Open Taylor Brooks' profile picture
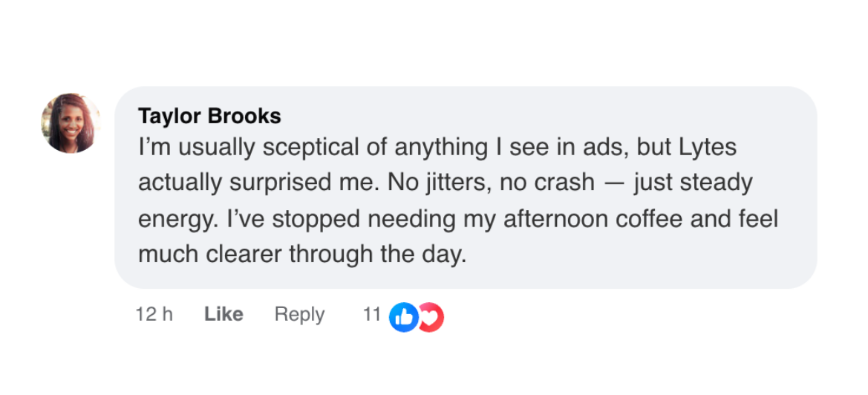This screenshot has width=868, height=395. click(71, 123)
